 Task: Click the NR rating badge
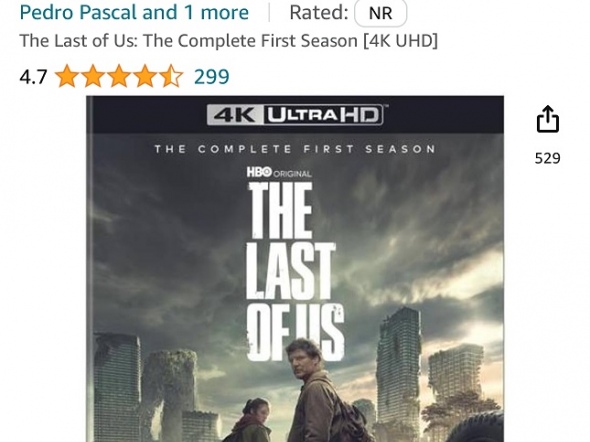coord(380,13)
